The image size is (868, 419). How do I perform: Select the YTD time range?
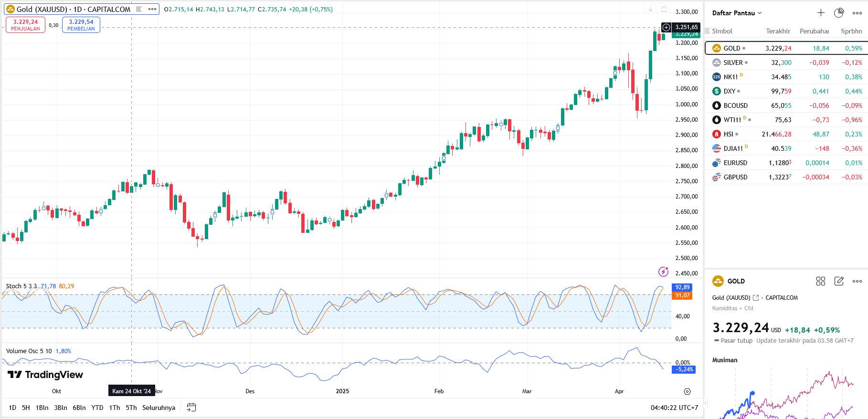pyautogui.click(x=97, y=408)
